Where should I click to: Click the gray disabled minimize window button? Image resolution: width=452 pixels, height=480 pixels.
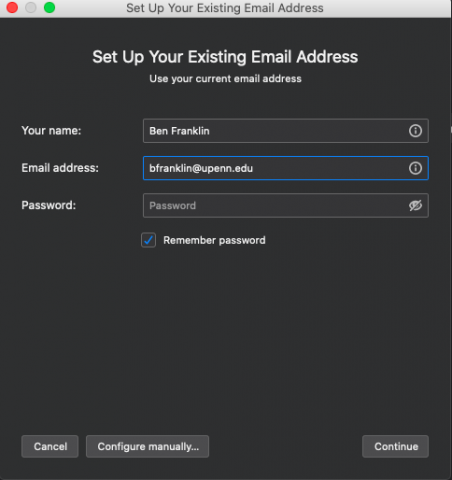31,7
